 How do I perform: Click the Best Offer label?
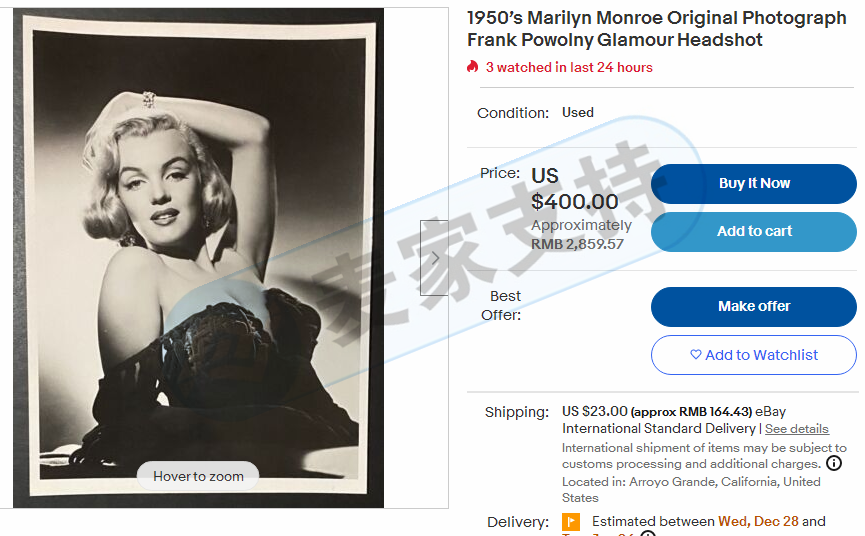click(501, 305)
